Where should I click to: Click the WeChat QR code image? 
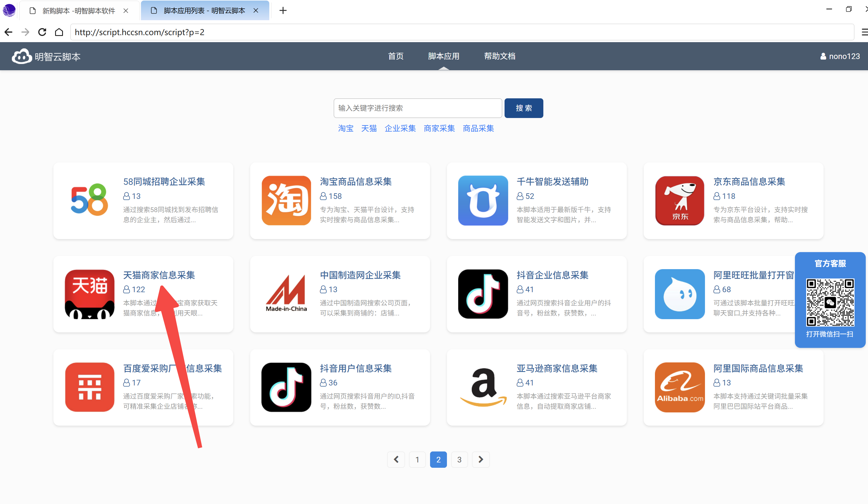tap(830, 302)
